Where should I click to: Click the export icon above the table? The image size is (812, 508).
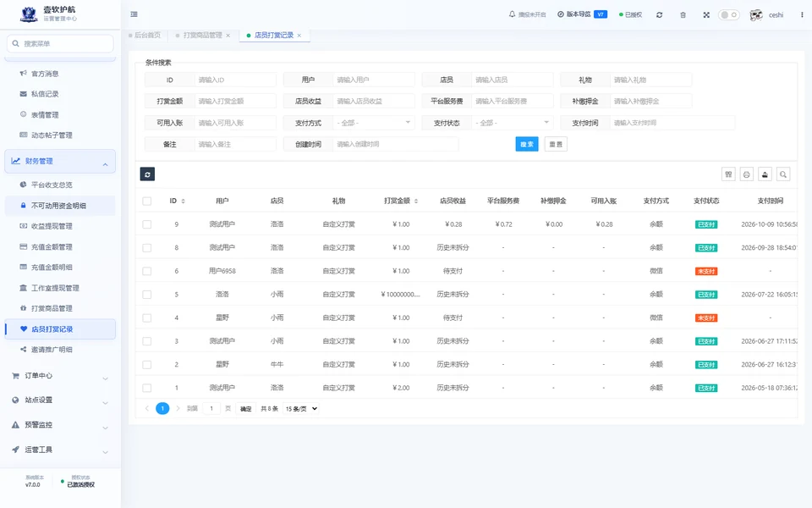click(765, 174)
